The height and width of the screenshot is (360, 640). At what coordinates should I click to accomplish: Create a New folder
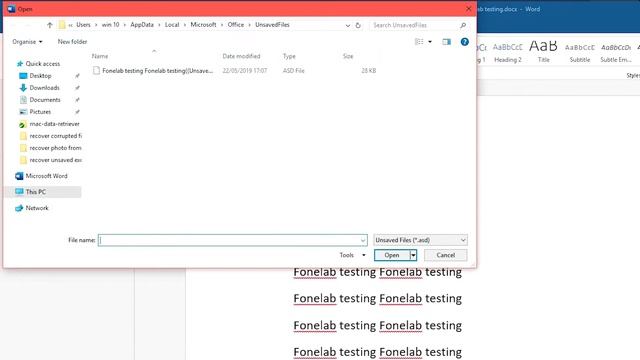coord(72,42)
